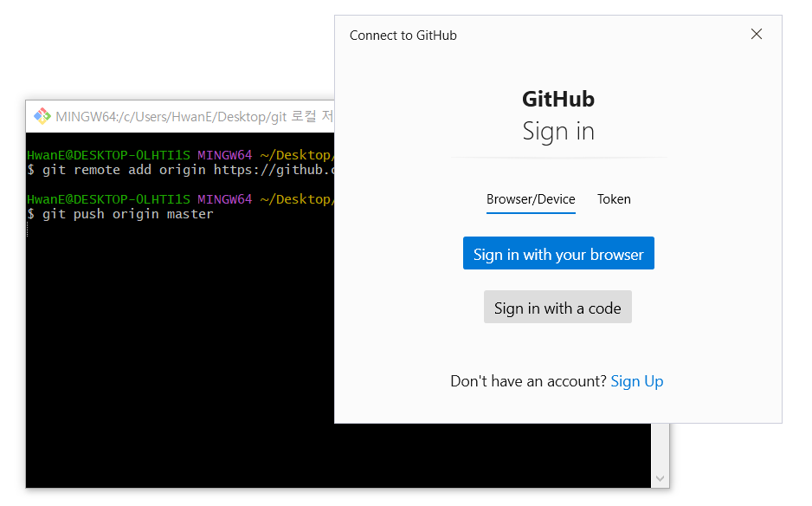Click the 'git remote add origin' command line

[181, 170]
